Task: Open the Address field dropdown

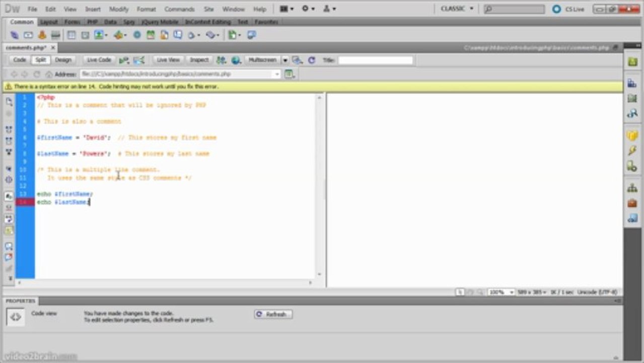Action: click(x=277, y=74)
